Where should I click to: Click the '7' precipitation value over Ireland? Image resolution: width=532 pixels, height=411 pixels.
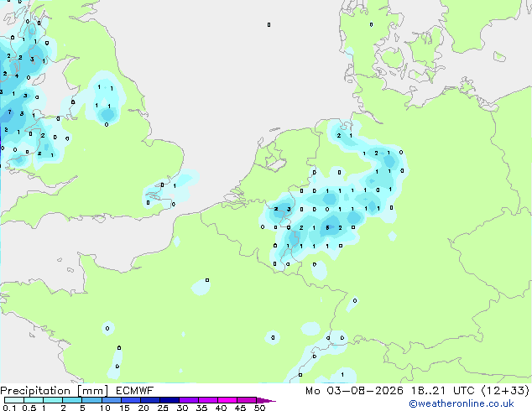point(9,112)
